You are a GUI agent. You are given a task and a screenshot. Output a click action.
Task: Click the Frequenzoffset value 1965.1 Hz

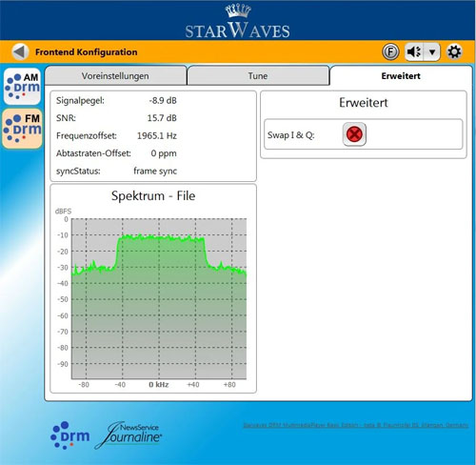pyautogui.click(x=157, y=136)
